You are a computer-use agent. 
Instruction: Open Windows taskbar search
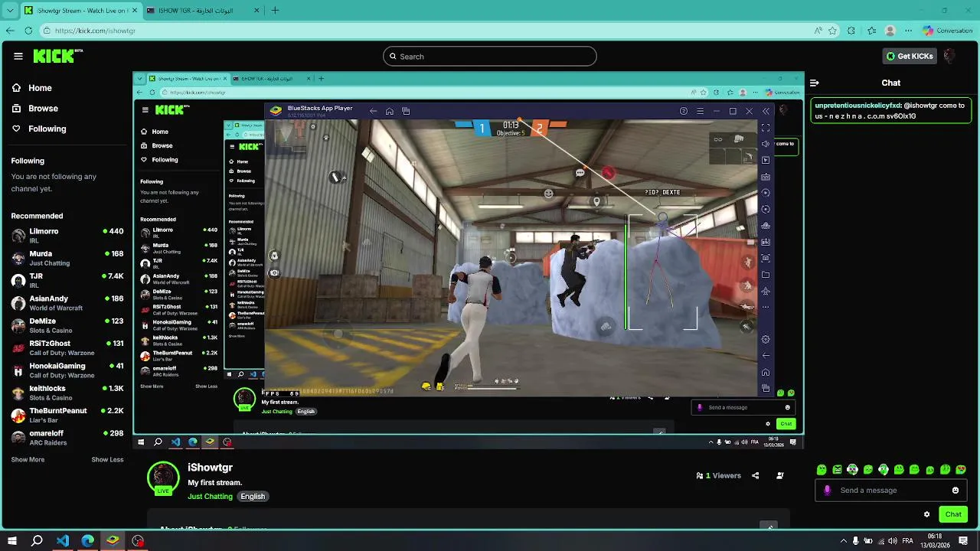[37, 541]
